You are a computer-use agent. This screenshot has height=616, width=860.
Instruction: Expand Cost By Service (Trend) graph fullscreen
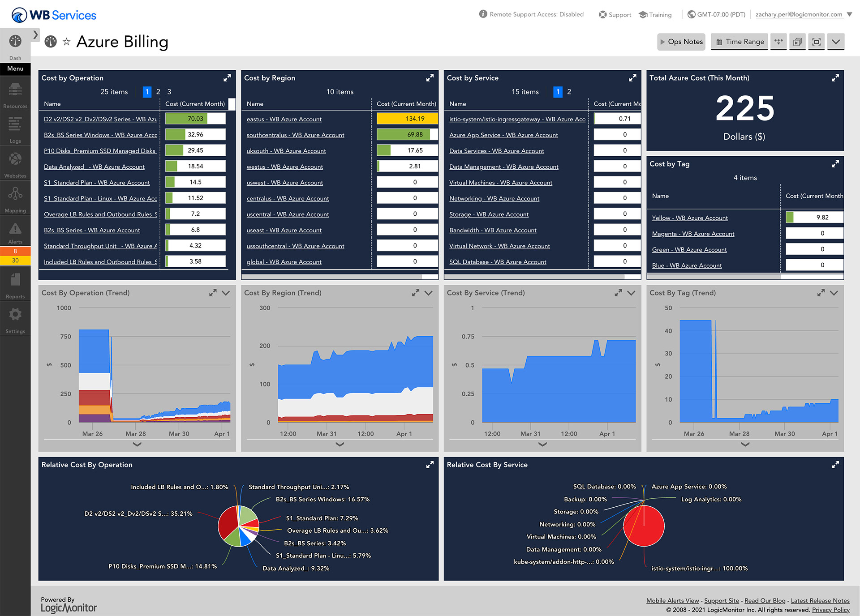tap(618, 293)
